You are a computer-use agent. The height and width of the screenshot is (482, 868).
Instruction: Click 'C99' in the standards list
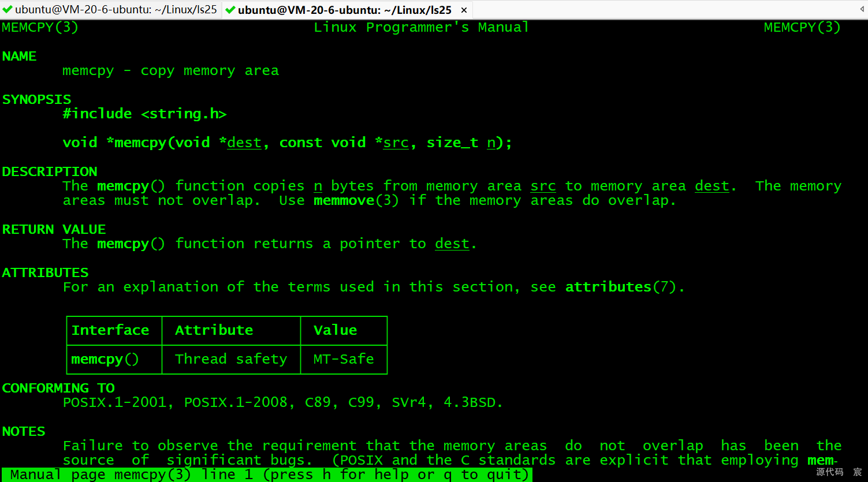click(361, 402)
